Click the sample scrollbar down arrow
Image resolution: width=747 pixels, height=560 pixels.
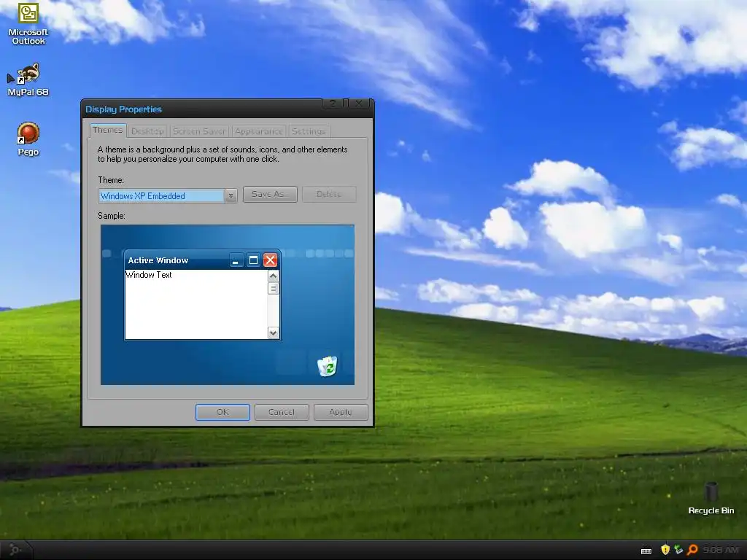[273, 332]
